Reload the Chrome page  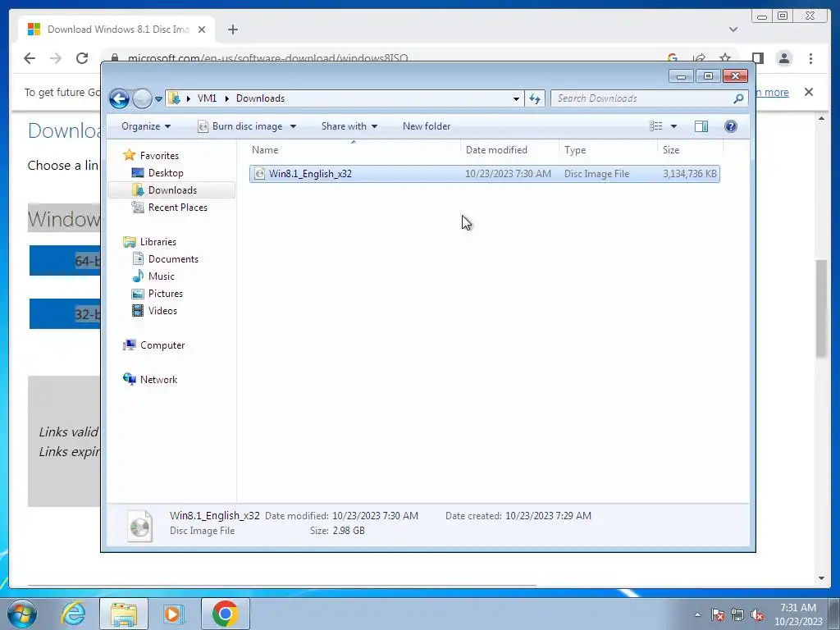click(x=82, y=58)
